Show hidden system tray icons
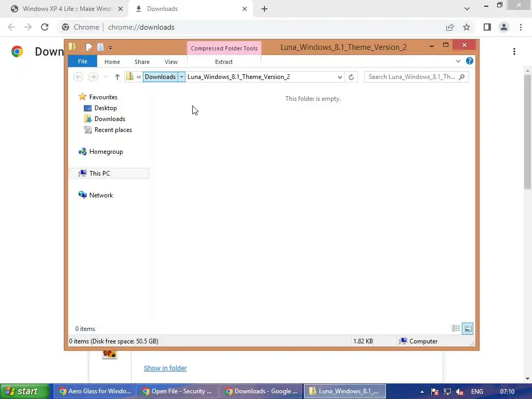The image size is (532, 399). click(x=422, y=392)
